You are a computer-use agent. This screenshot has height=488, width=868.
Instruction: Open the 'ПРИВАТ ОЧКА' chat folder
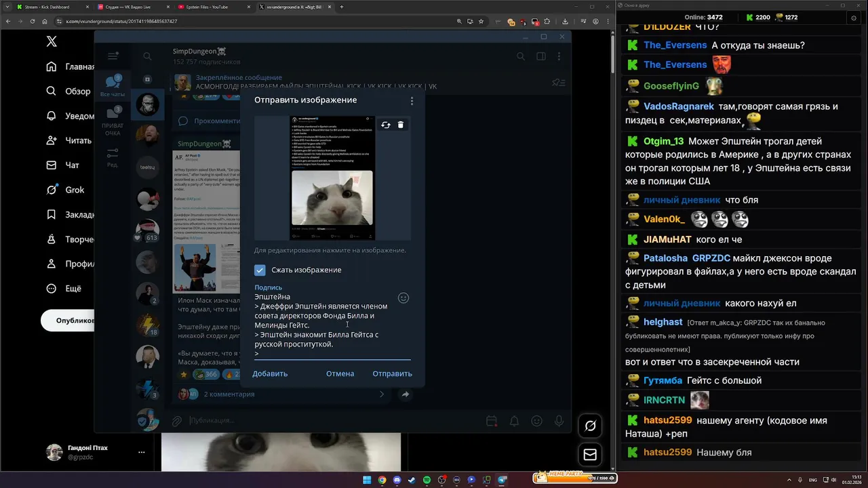(x=113, y=122)
